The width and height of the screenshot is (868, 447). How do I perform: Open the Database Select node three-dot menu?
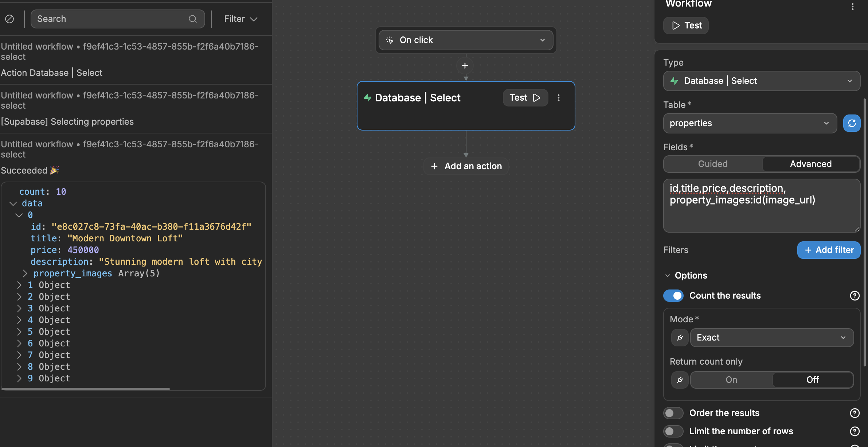(x=559, y=98)
